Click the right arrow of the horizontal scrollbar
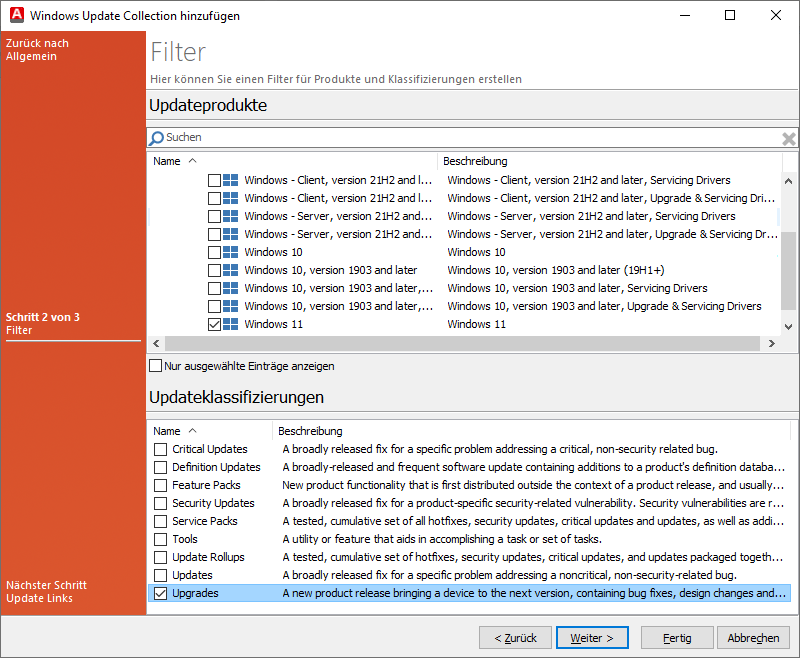 click(771, 343)
